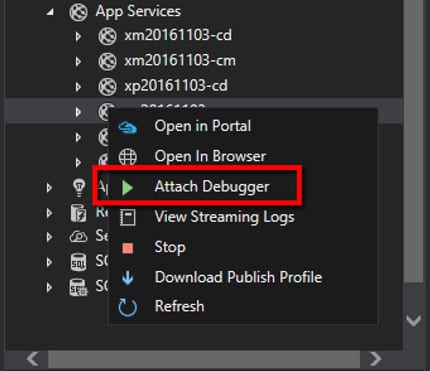Click the xp20161103-cd globe icon
The image size is (430, 371).
coord(107,86)
